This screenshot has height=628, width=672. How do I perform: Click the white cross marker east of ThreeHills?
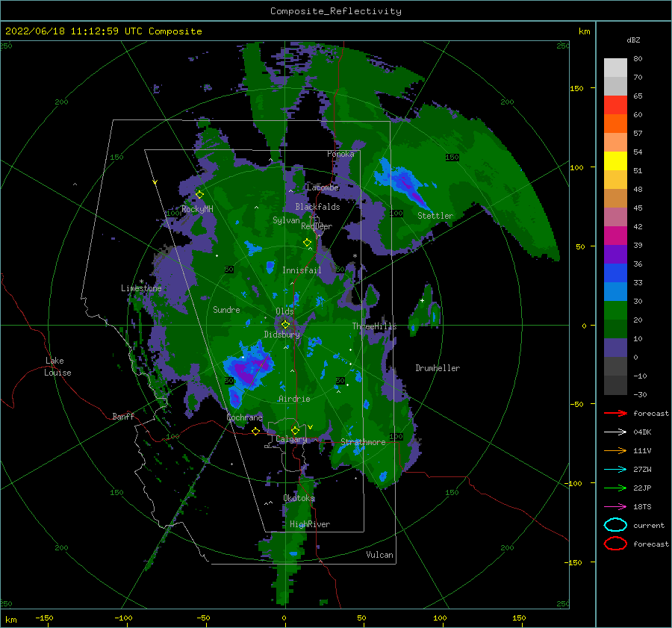(x=422, y=300)
